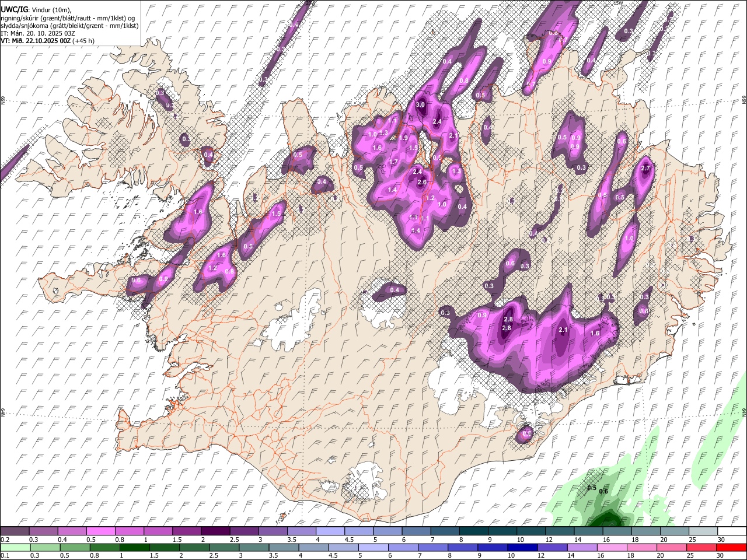The width and height of the screenshot is (747, 560).
Task: Click the '2.7' snowfall value in the east
Action: click(x=645, y=168)
